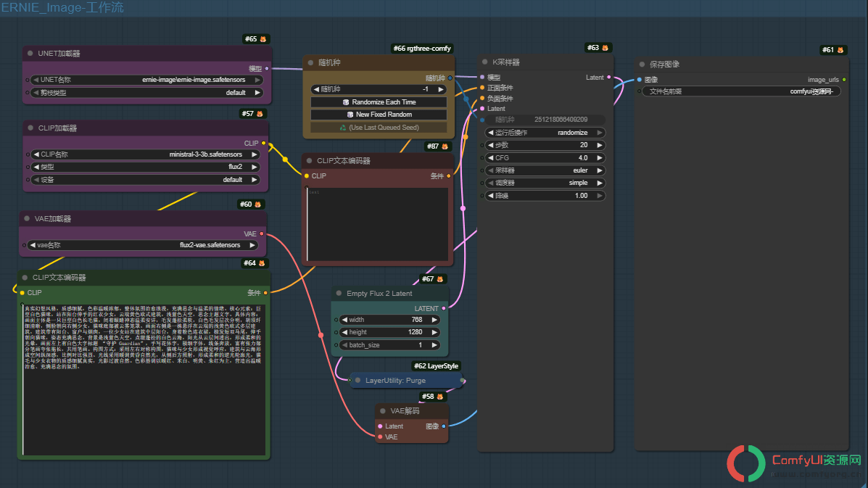This screenshot has width=868, height=488.
Task: Click the Use Last Queued Seed button
Action: pyautogui.click(x=379, y=128)
